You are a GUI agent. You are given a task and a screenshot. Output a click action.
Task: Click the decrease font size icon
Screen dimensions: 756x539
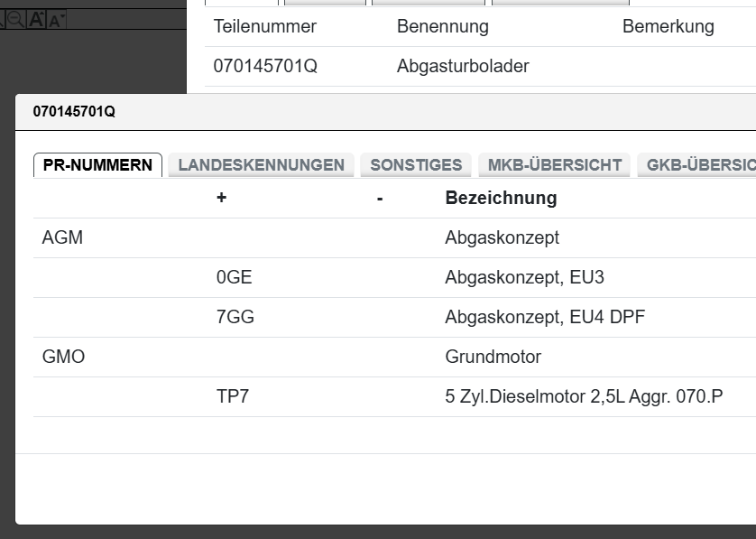pos(57,20)
